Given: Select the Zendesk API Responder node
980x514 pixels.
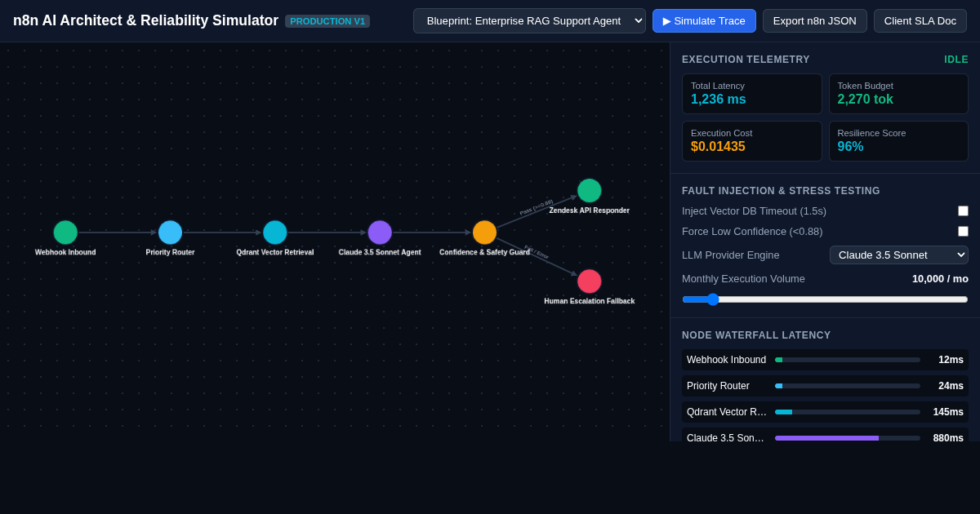Looking at the screenshot, I should pyautogui.click(x=590, y=191).
